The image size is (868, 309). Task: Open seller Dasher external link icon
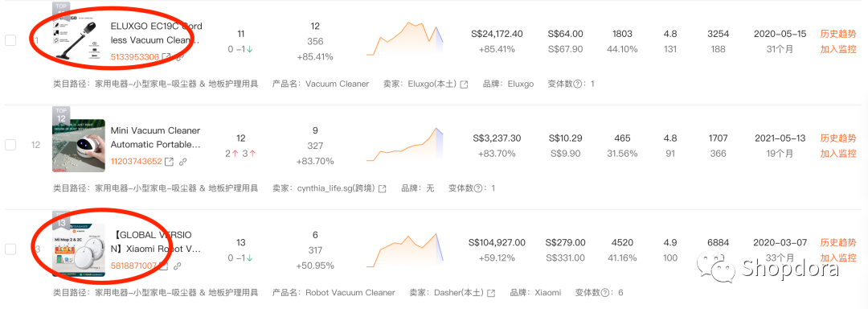pyautogui.click(x=490, y=292)
